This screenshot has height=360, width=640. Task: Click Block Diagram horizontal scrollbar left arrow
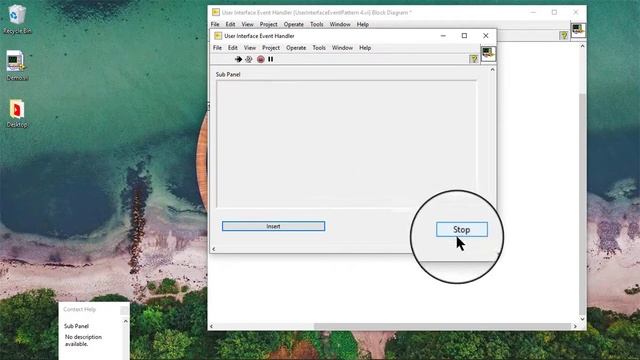coord(211,326)
